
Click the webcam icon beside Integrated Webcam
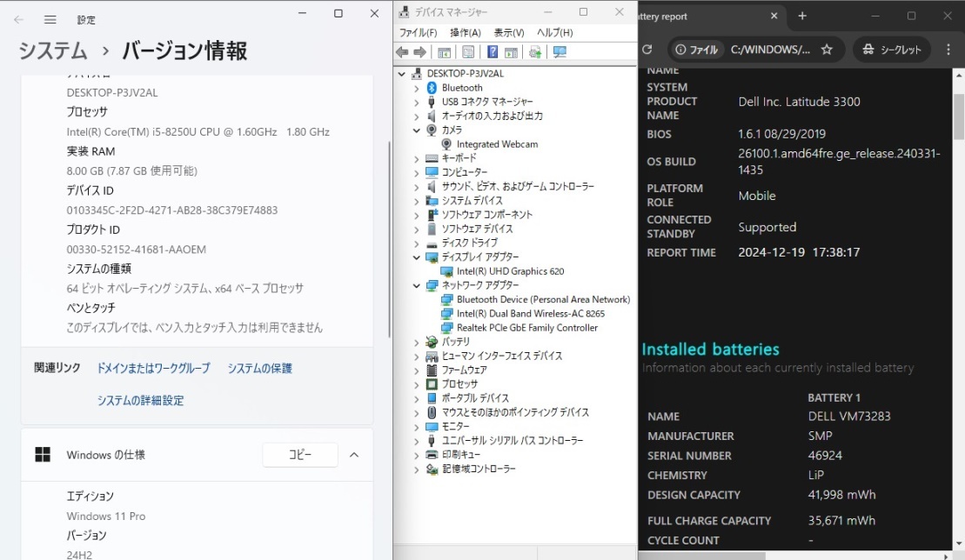(446, 143)
